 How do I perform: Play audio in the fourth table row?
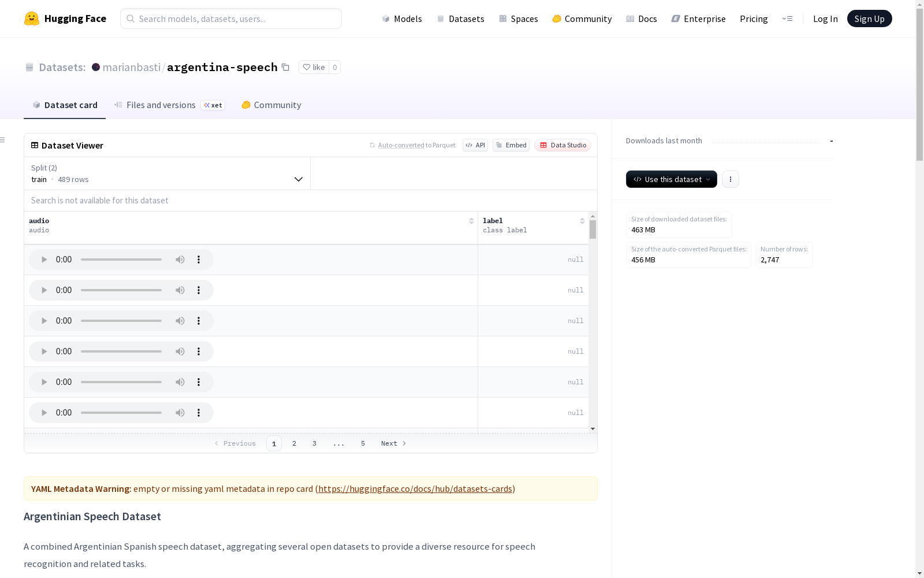click(44, 351)
